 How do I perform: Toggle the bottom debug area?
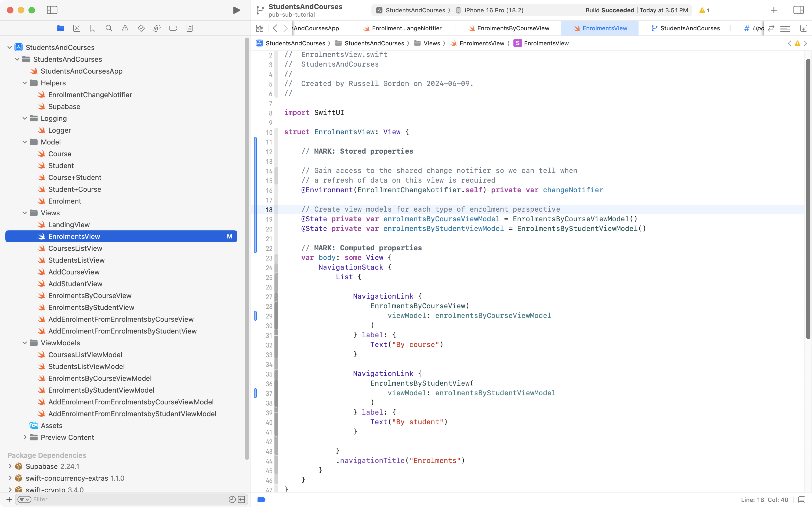coord(802,500)
